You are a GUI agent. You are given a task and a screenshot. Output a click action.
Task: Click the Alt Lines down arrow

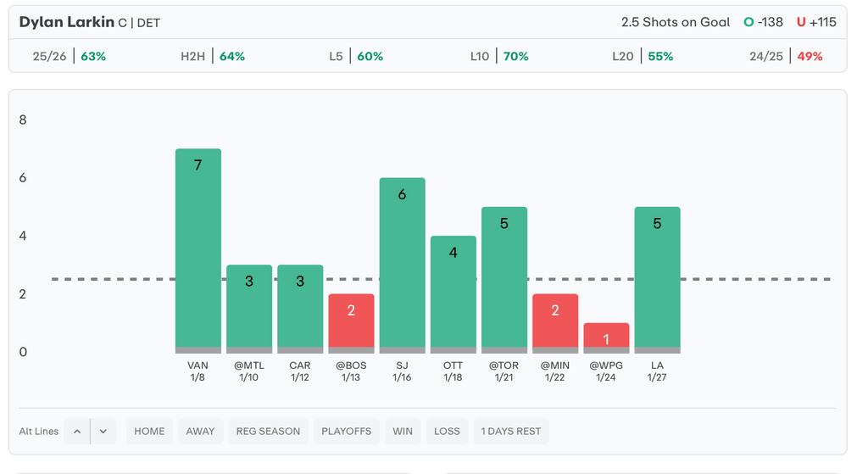103,432
